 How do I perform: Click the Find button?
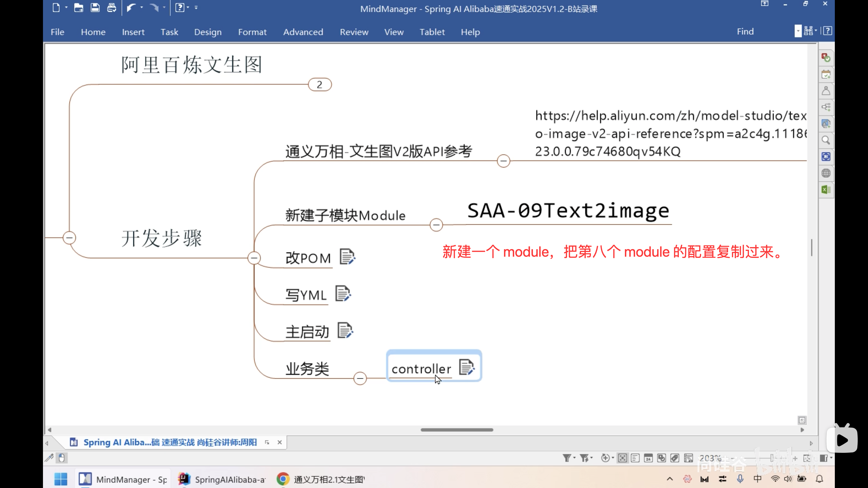[x=745, y=31]
